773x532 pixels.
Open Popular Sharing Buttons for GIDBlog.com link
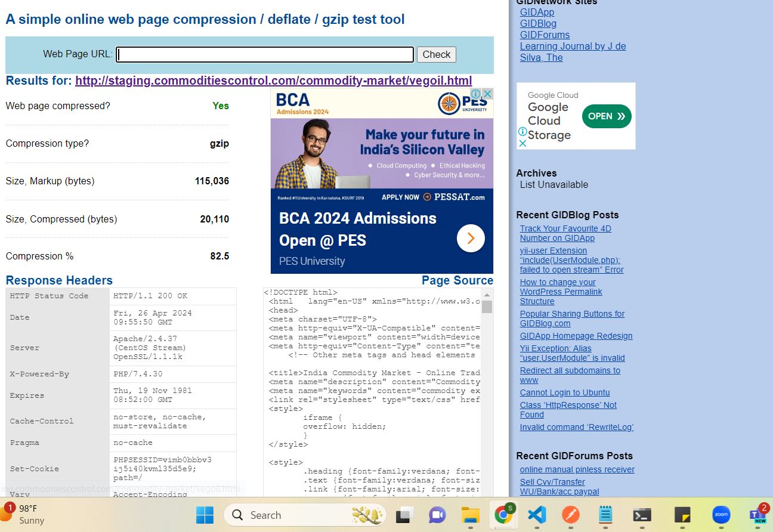click(x=572, y=318)
